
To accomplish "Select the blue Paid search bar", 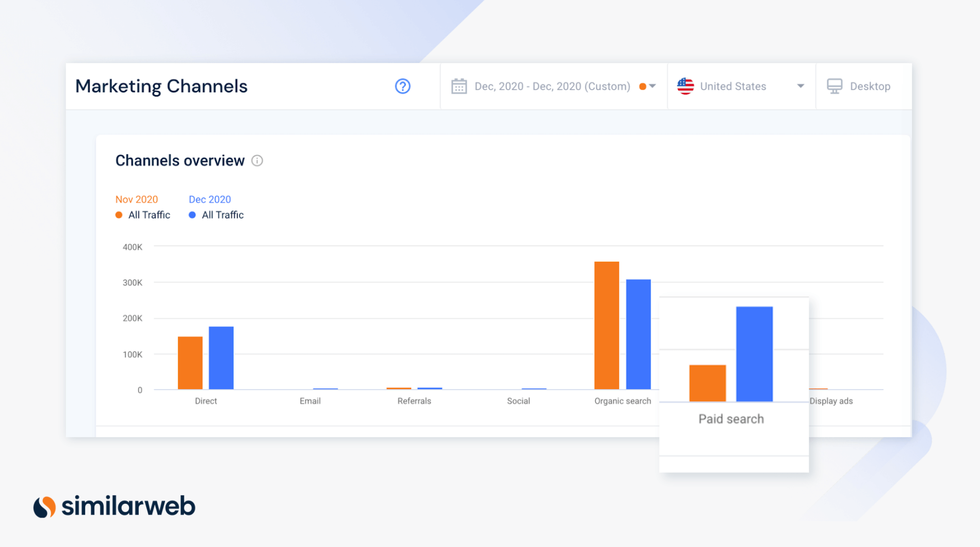I will click(x=755, y=353).
